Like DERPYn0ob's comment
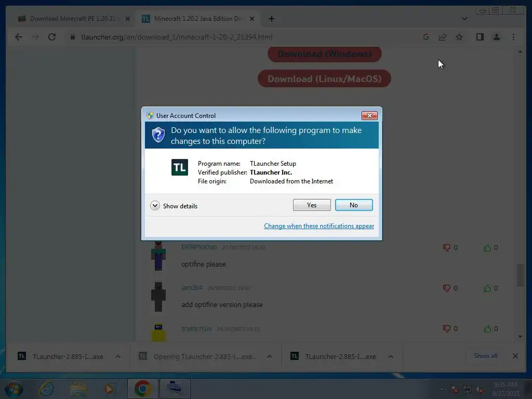Viewport: 532px width, 399px height. (487, 248)
